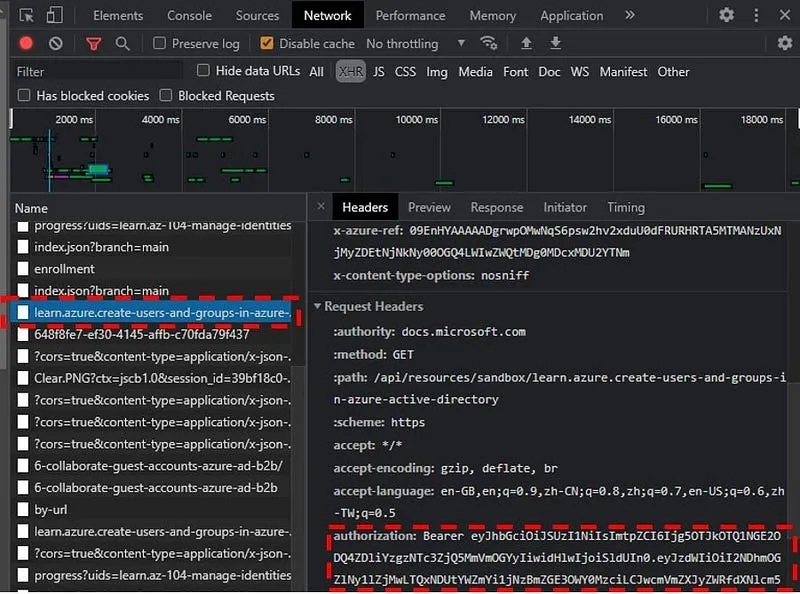This screenshot has width=800, height=594.
Task: Open the Memory tab
Action: [x=492, y=16]
